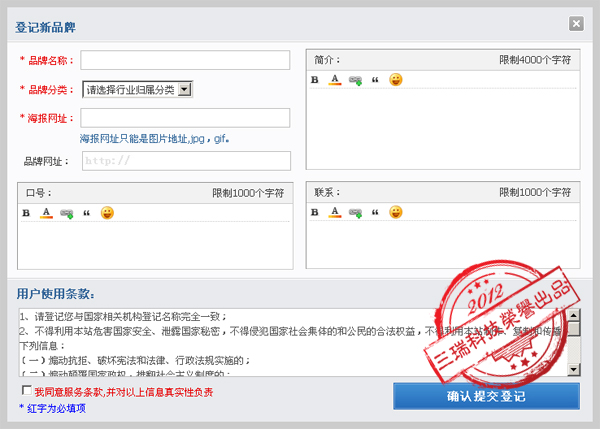This screenshot has width=600, height=429.
Task: Click insert link icon in 联系 editor
Action: [355, 212]
